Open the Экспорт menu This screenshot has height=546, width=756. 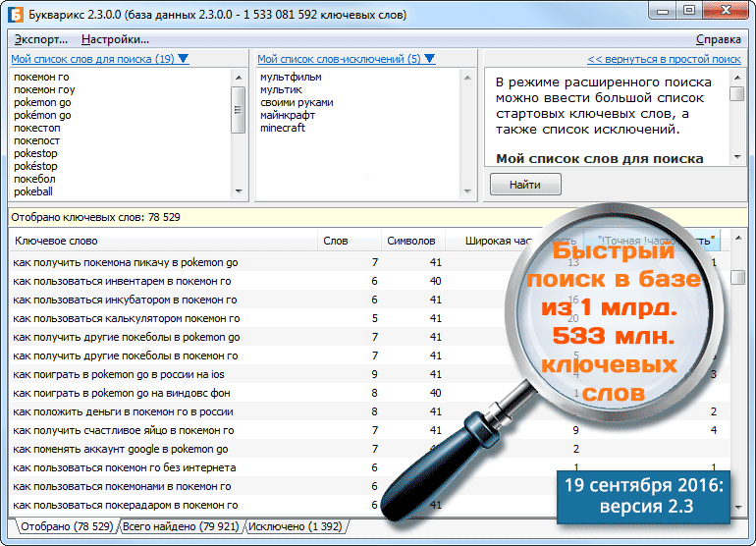click(x=41, y=39)
